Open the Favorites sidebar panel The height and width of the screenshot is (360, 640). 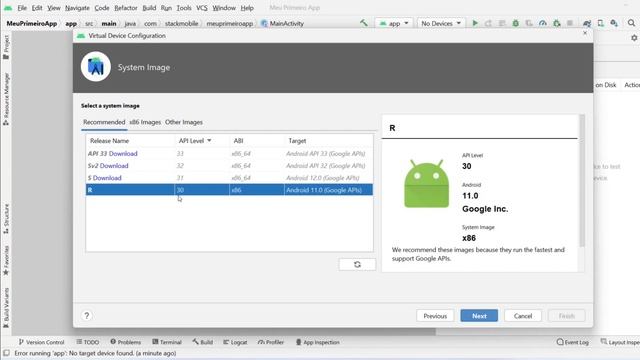pyautogui.click(x=6, y=260)
